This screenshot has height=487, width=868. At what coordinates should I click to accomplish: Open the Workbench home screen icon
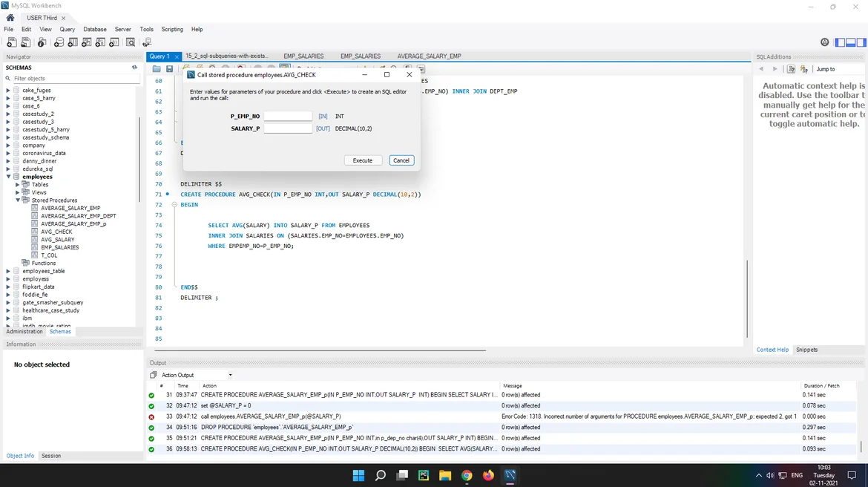[x=10, y=18]
